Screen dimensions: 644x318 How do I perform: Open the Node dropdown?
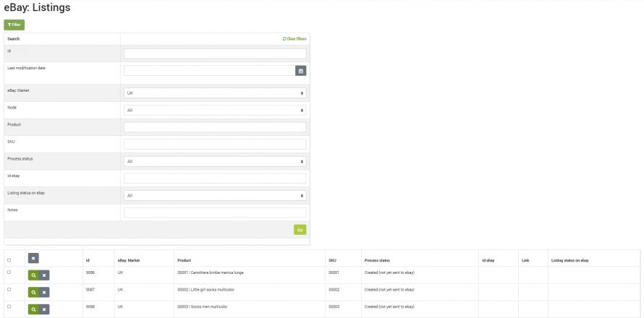[215, 111]
